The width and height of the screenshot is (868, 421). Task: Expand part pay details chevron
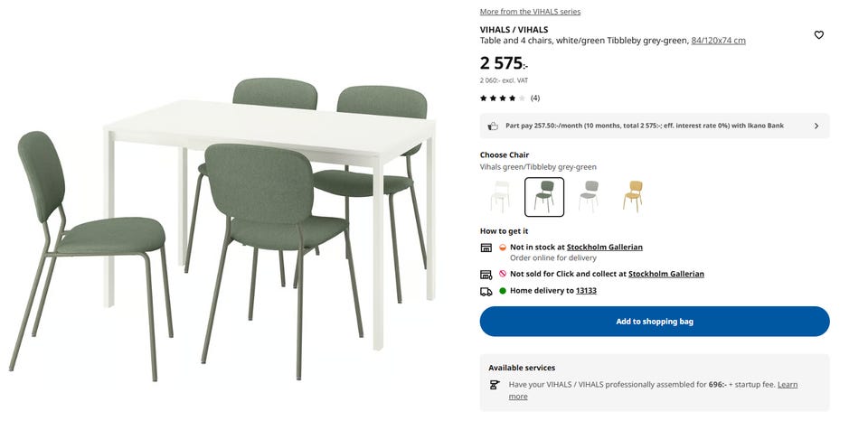816,126
